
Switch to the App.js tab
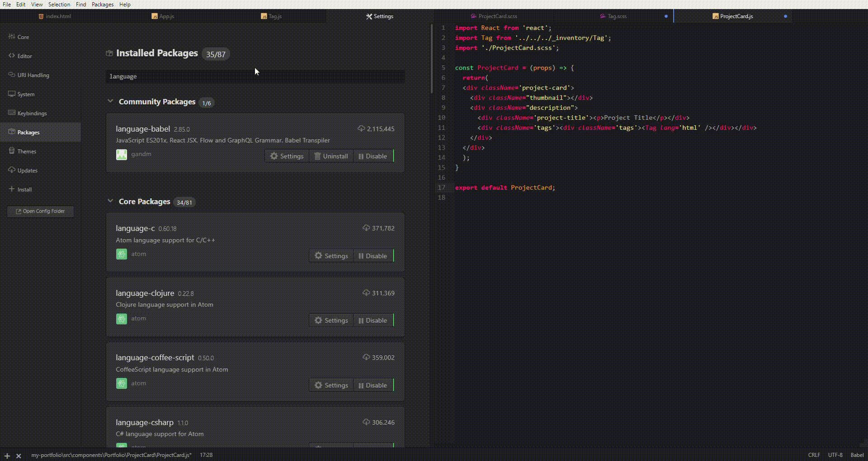[163, 16]
